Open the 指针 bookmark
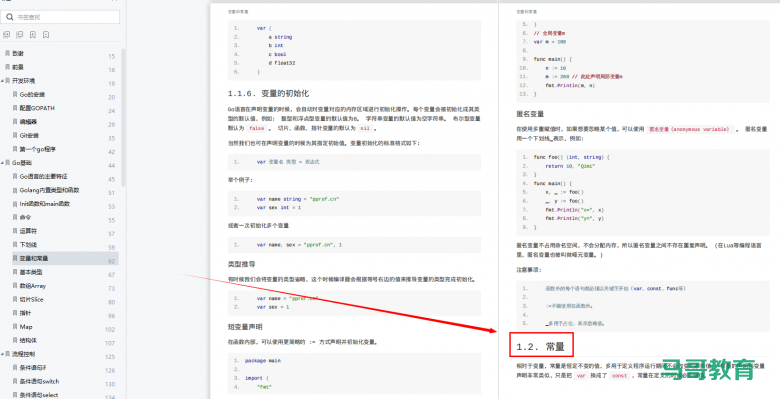 [25, 313]
